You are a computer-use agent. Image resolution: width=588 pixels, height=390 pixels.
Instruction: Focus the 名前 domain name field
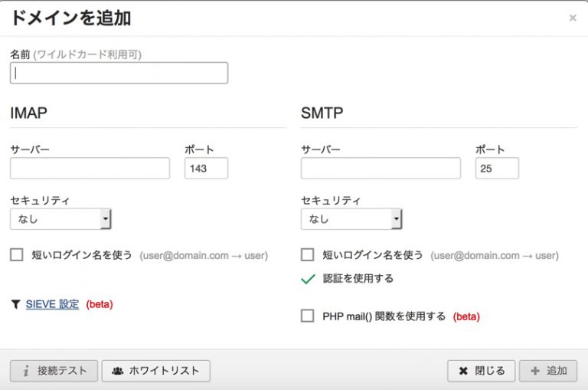(x=119, y=73)
